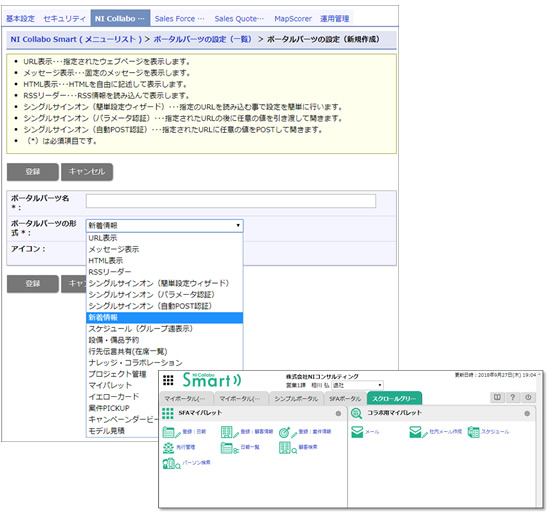The height and width of the screenshot is (513, 548).
Task: Click the 登録 button above the form
Action: coord(33,172)
